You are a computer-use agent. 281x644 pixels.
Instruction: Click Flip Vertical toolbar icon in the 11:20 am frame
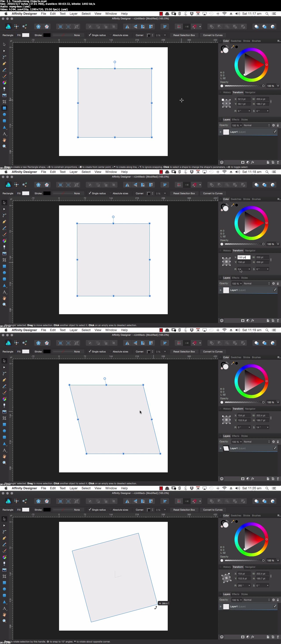click(x=135, y=501)
